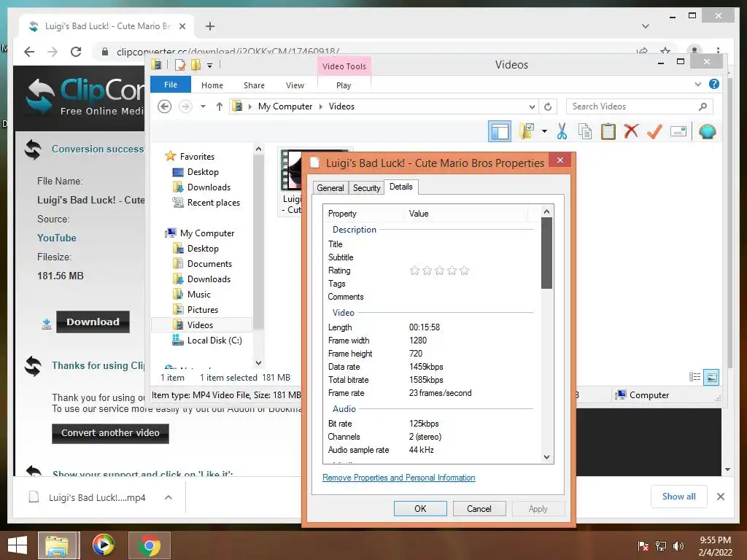The height and width of the screenshot is (560, 747).
Task: Click the Copy icon in Videos toolbar
Action: tap(585, 131)
